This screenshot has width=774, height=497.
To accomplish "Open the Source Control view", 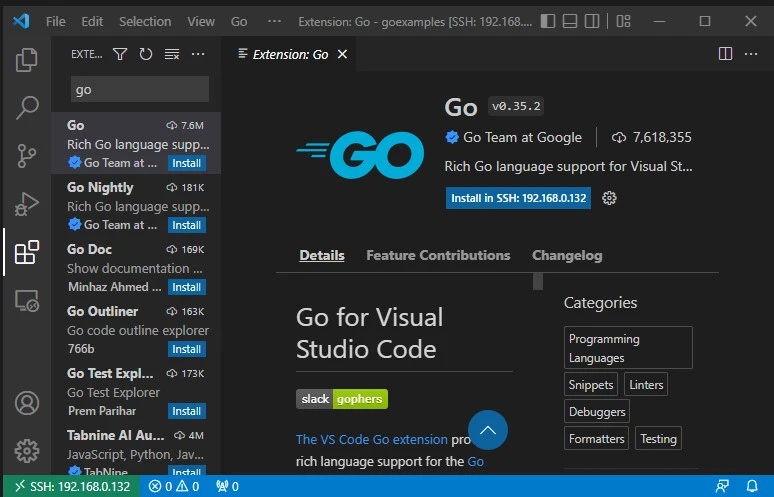I will (x=27, y=155).
